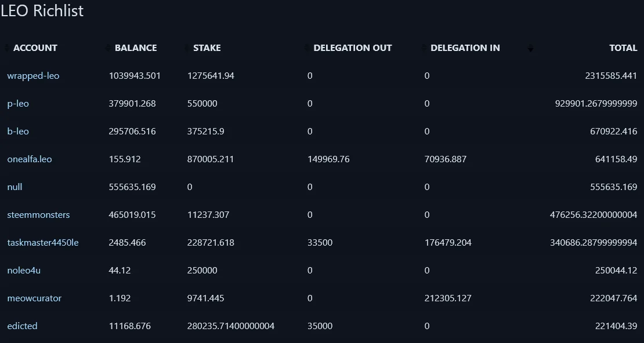Viewport: 644px width, 343px height.
Task: Select the STAKE column header label
Action: [207, 48]
